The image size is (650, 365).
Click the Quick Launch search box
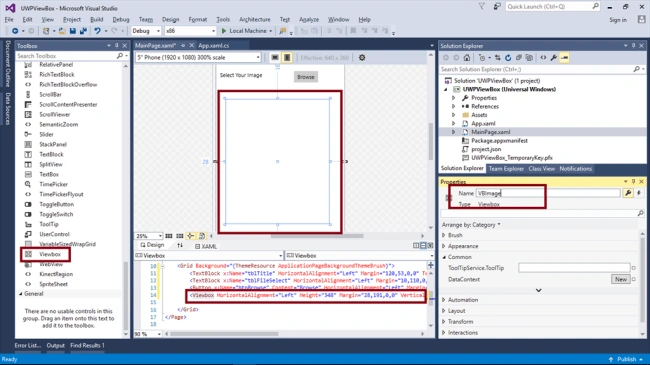click(x=553, y=6)
